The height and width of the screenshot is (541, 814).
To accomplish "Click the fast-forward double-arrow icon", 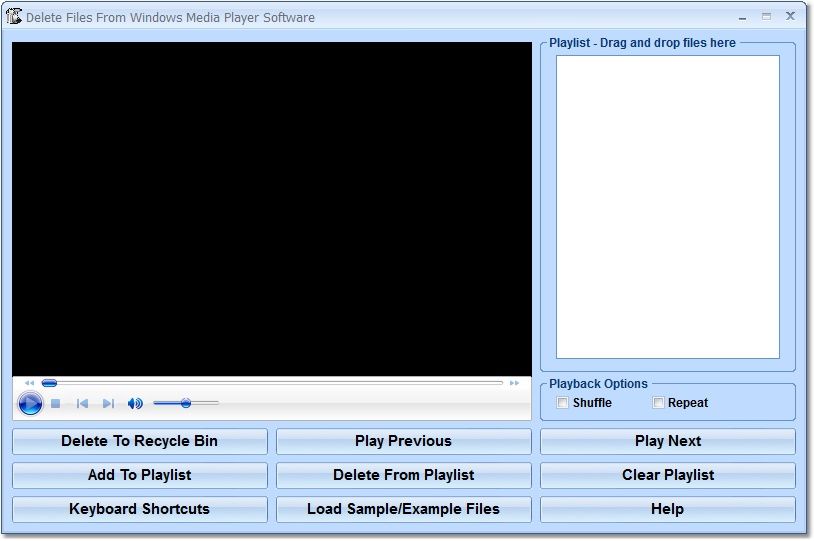I will click(514, 383).
